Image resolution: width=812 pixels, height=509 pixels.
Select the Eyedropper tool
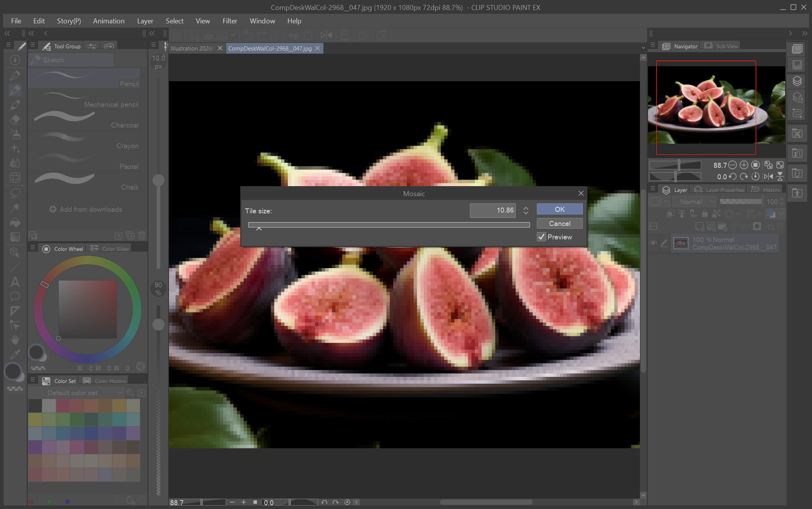click(x=15, y=355)
